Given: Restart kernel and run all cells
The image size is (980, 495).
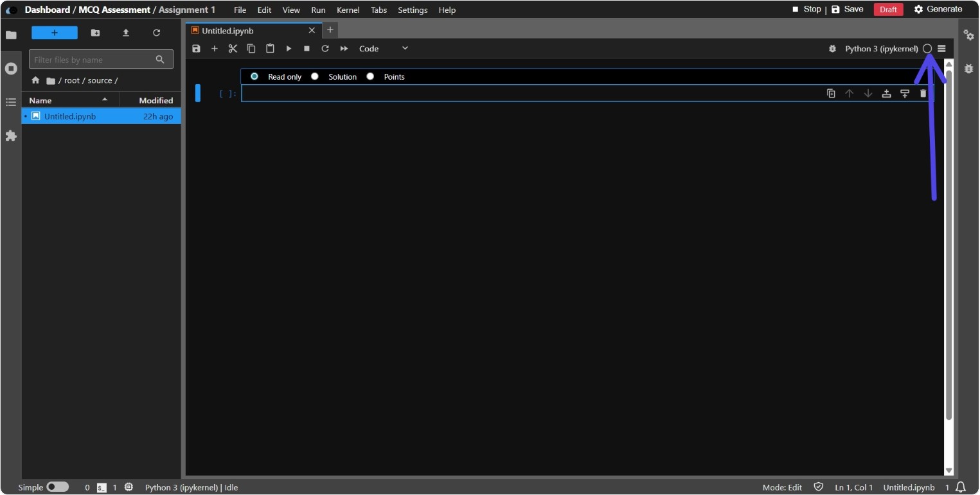Looking at the screenshot, I should point(344,48).
